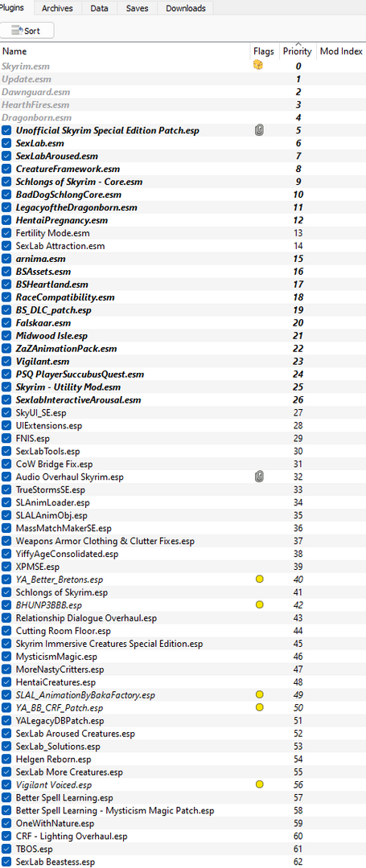Select MassMatchMakerSE.esp in the list
This screenshot has height=868, width=366.
click(183, 528)
